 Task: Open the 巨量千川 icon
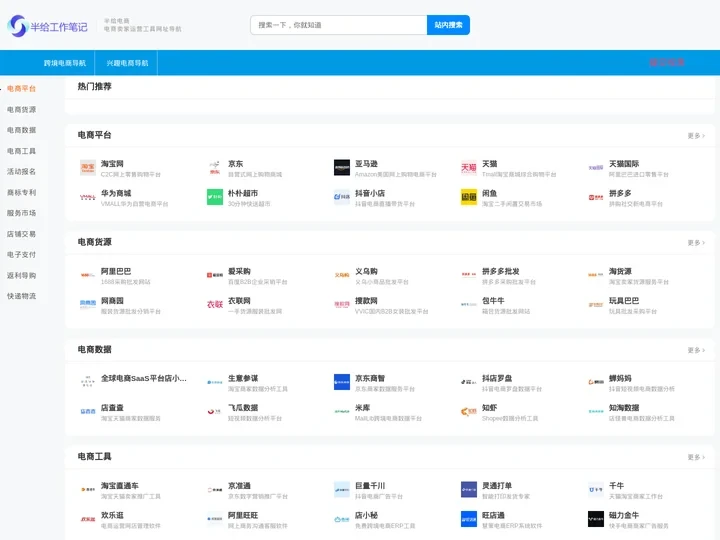tap(342, 490)
